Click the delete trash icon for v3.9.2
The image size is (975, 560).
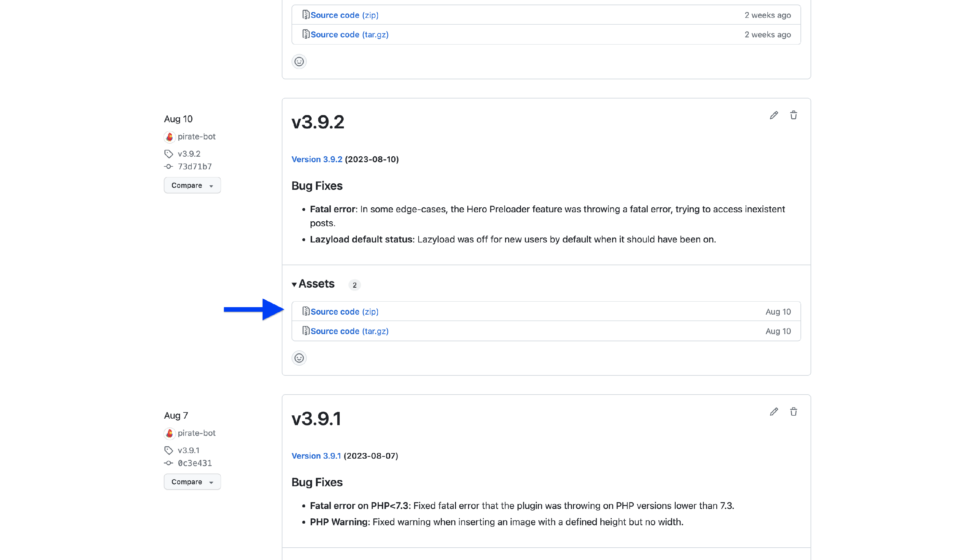click(x=793, y=115)
